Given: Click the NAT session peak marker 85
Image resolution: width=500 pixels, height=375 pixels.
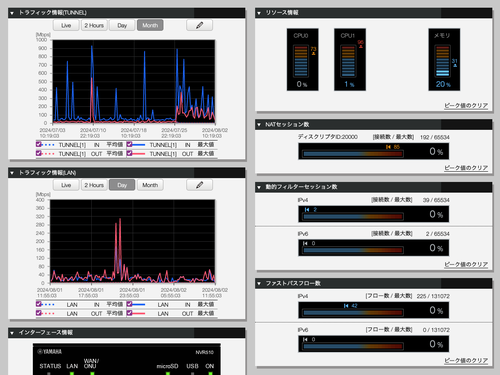Looking at the screenshot, I should pos(393,147).
